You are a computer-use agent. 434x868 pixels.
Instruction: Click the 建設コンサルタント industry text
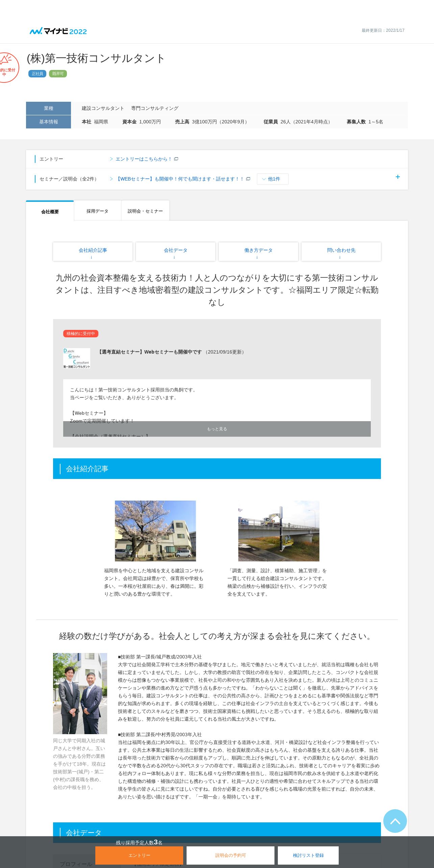[x=103, y=108]
